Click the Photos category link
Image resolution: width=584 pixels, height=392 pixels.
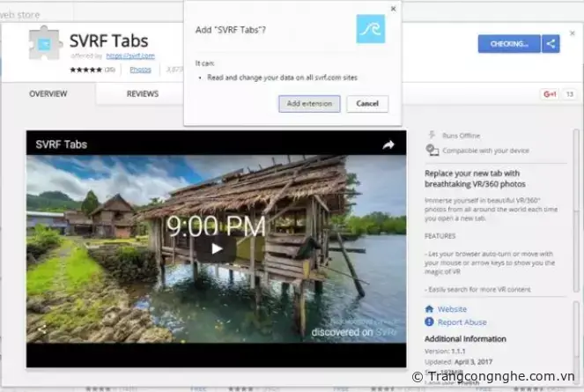[x=140, y=69]
